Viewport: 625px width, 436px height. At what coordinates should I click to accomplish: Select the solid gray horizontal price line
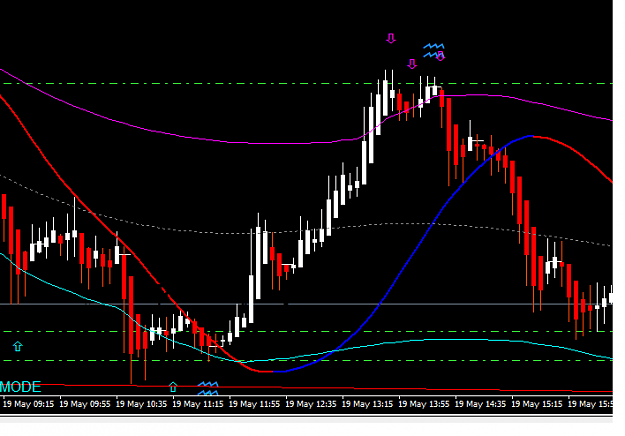[x=306, y=304]
